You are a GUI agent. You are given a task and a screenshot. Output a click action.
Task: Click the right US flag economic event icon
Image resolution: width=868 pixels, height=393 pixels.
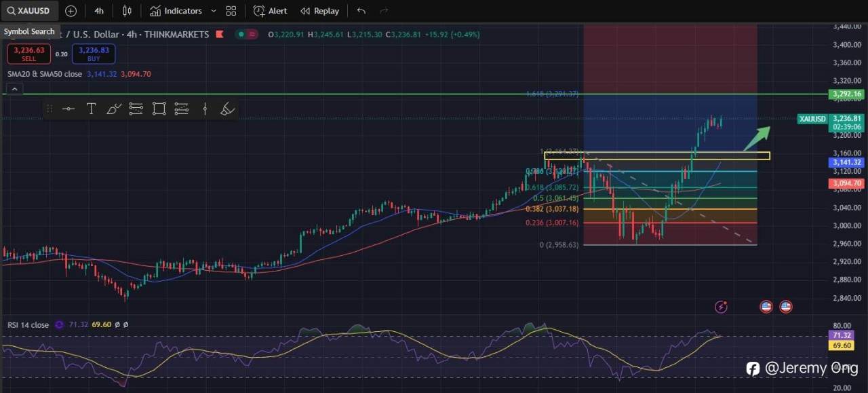tap(786, 306)
